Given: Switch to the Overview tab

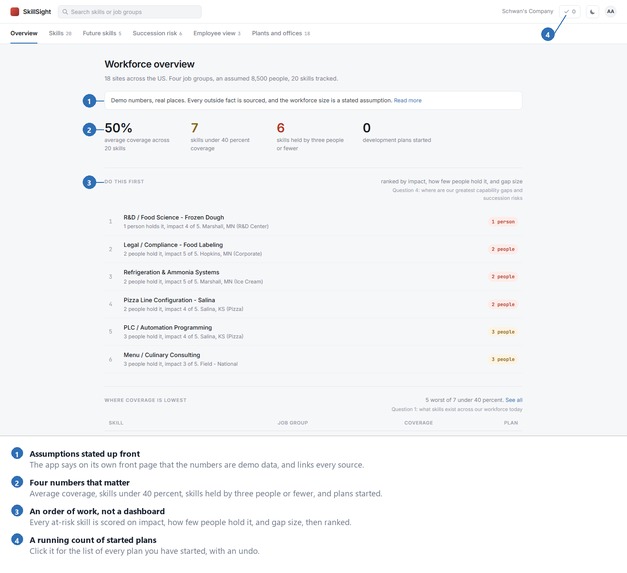Looking at the screenshot, I should click(24, 33).
